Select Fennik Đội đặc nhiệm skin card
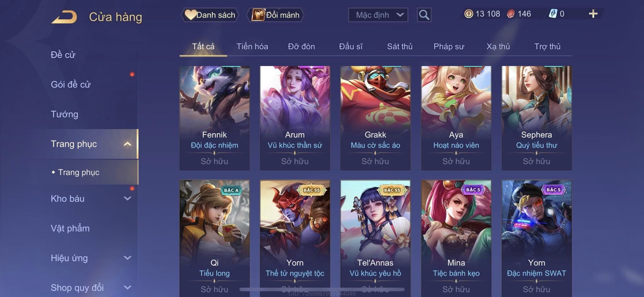This screenshot has height=297, width=644. [x=214, y=118]
